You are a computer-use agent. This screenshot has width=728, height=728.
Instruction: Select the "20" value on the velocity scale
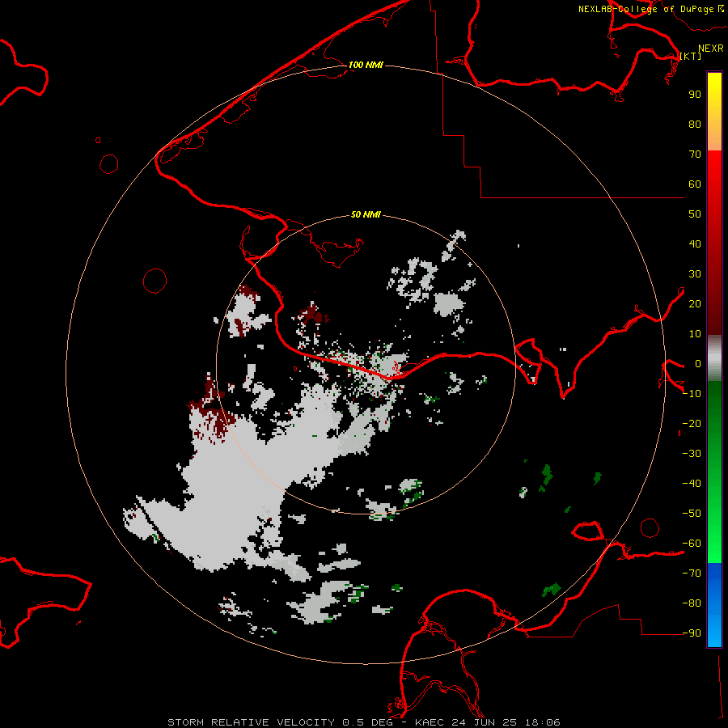[695, 304]
